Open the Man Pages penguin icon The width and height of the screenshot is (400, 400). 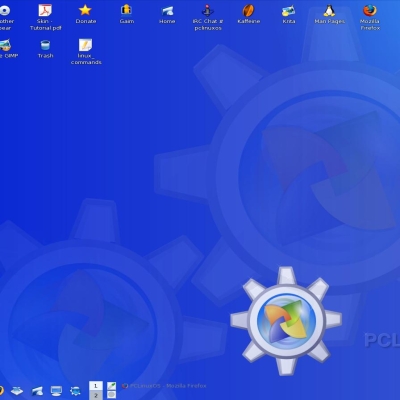[329, 10]
